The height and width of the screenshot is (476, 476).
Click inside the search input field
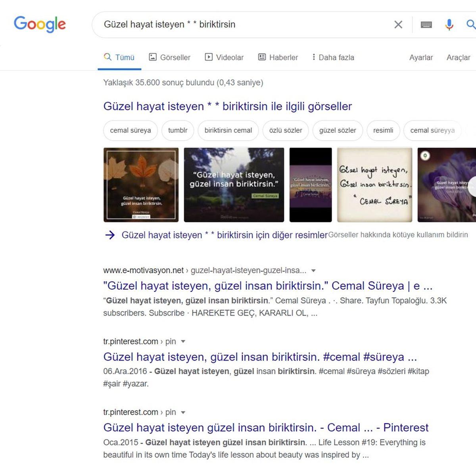(238, 25)
